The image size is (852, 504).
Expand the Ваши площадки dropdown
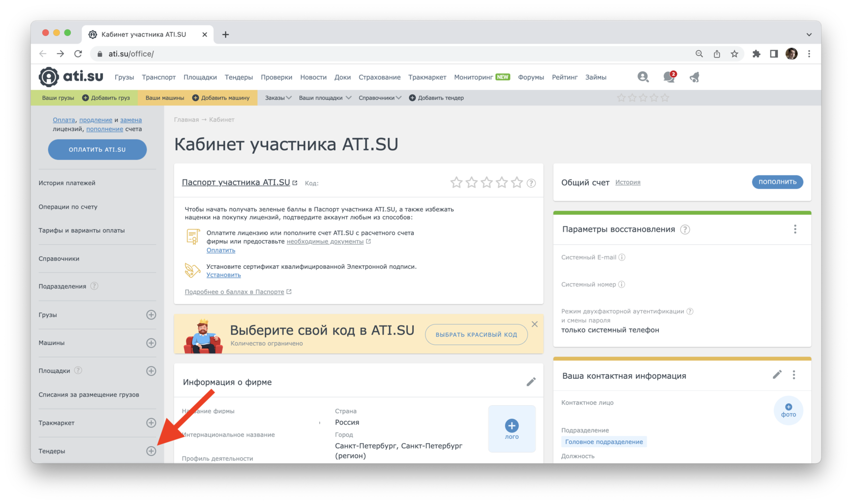[x=325, y=98]
